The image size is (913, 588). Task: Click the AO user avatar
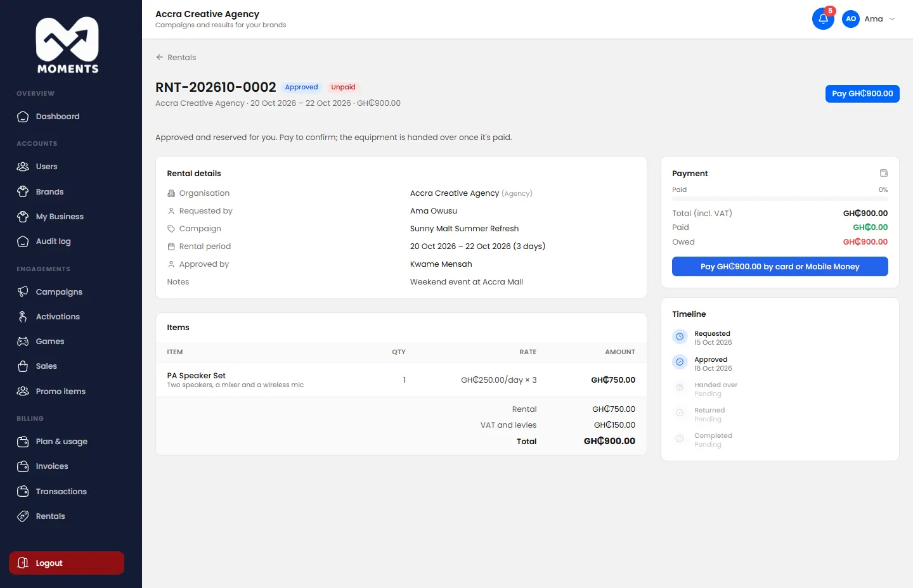pyautogui.click(x=851, y=19)
